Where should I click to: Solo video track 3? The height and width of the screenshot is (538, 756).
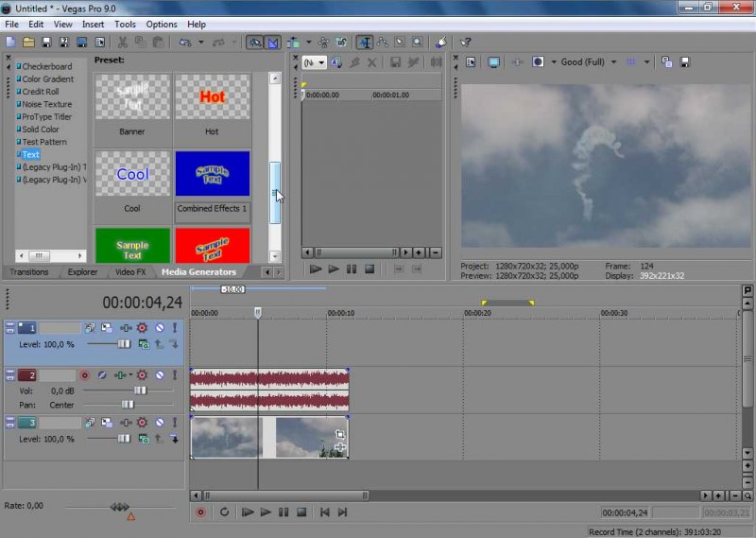pyautogui.click(x=174, y=423)
